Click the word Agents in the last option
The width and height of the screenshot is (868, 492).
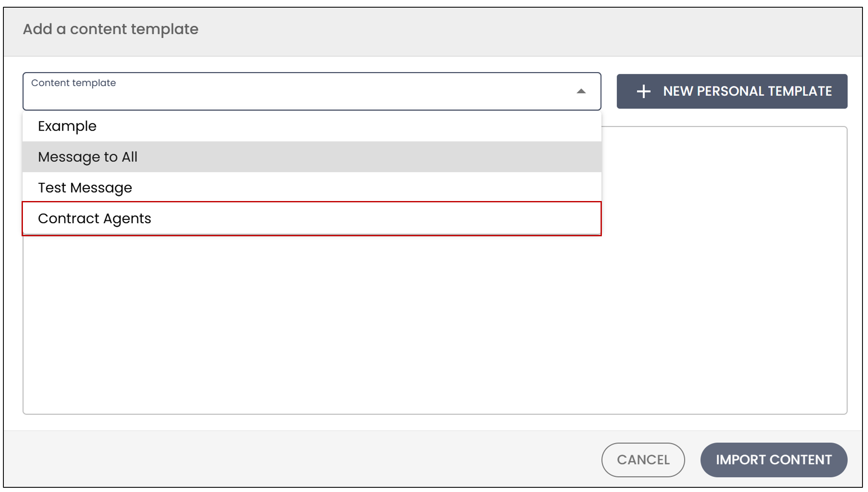(x=127, y=219)
